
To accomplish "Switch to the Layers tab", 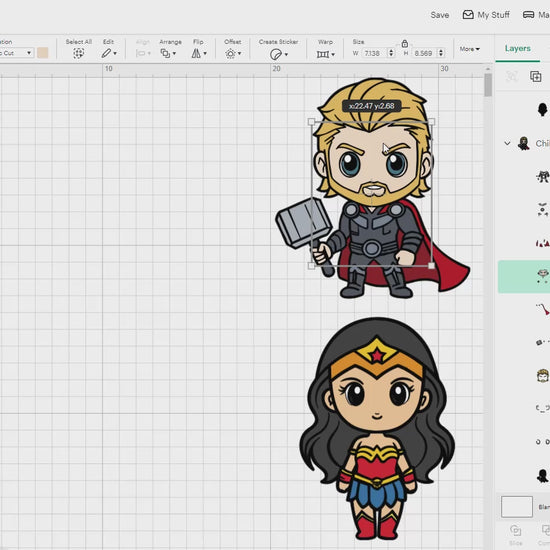I will point(517,48).
